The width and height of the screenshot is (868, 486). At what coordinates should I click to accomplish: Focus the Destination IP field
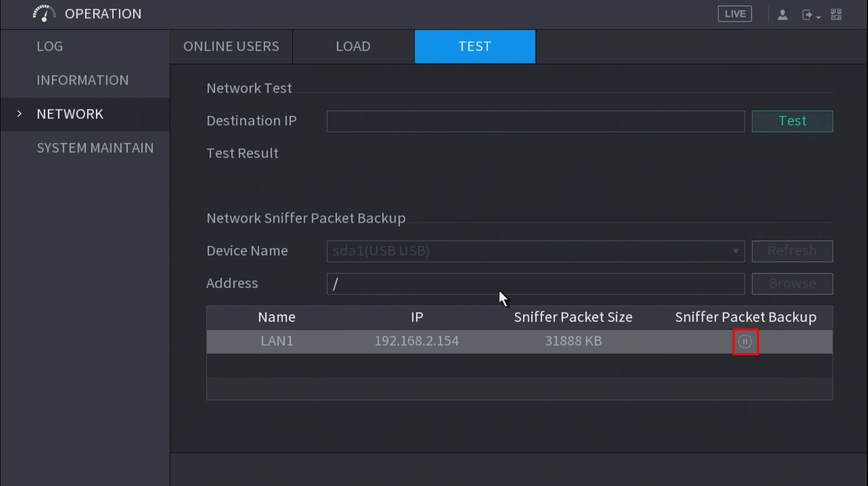(535, 121)
